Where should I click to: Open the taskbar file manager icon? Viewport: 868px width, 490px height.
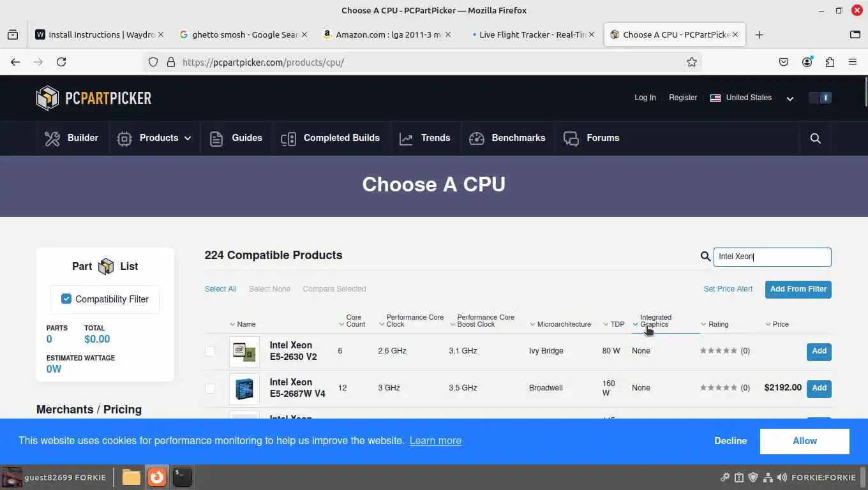point(131,477)
